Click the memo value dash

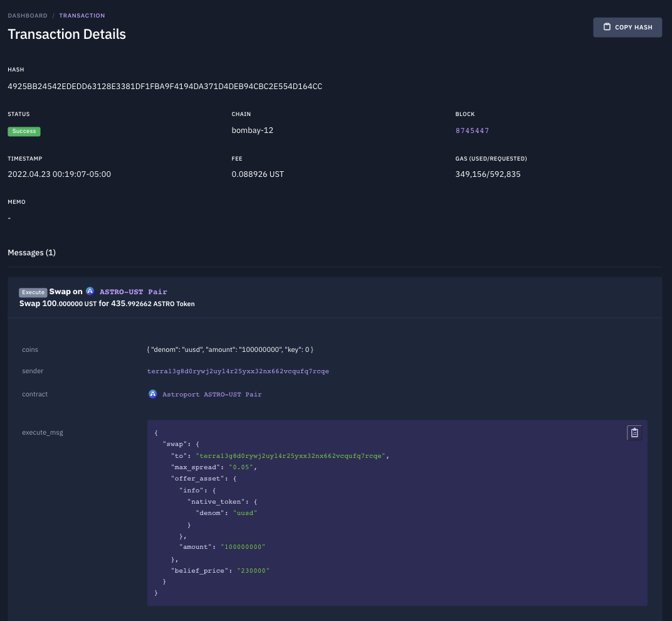[9, 218]
